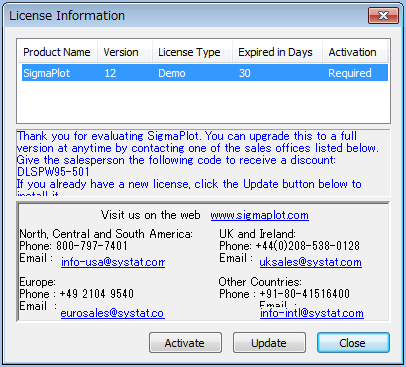
Task: Click the 30 days value cell
Action: [245, 73]
